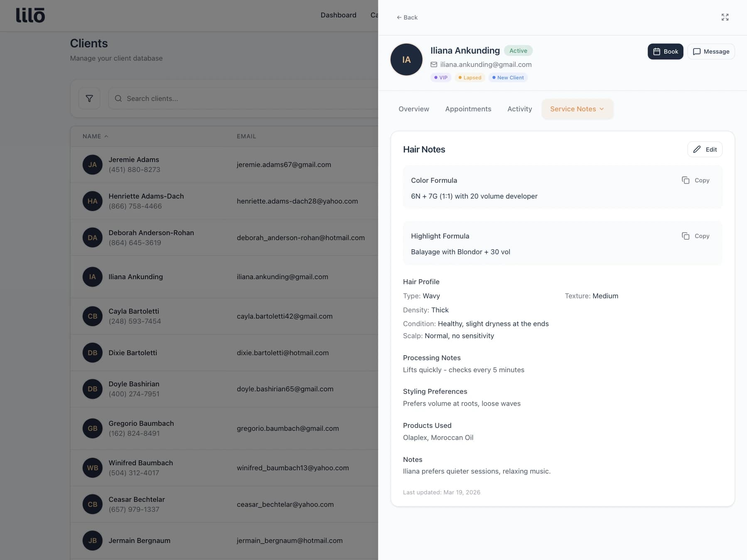The height and width of the screenshot is (560, 747).
Task: Open the Appointments tab
Action: pos(468,109)
